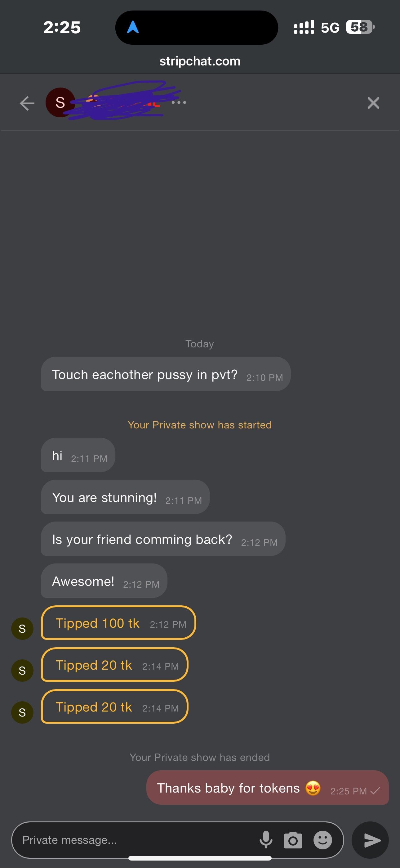
Task: Tap the microphone voice message icon
Action: tap(266, 840)
